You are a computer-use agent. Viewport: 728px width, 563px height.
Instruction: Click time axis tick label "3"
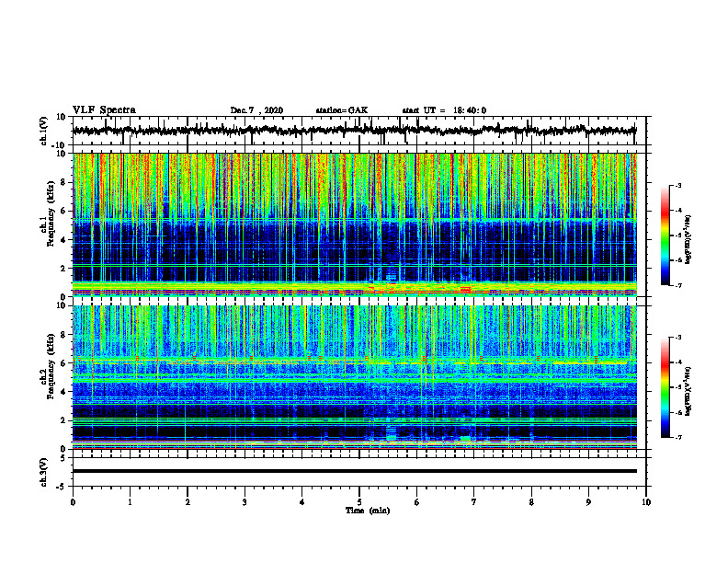(245, 502)
